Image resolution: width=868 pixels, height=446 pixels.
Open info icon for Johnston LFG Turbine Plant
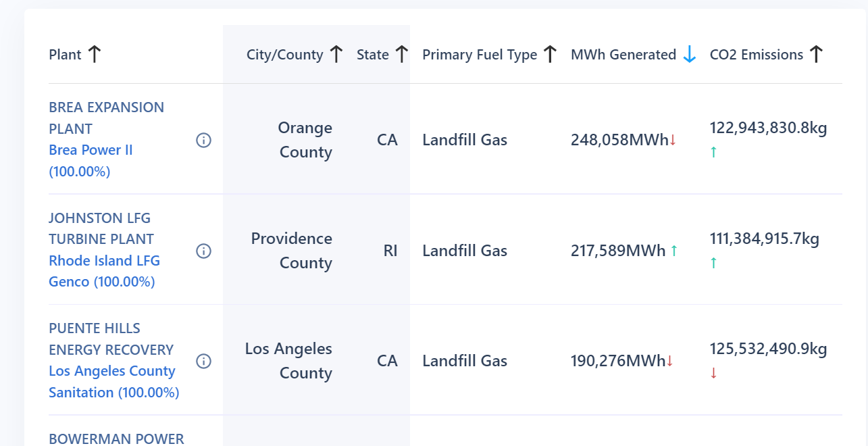pyautogui.click(x=203, y=251)
